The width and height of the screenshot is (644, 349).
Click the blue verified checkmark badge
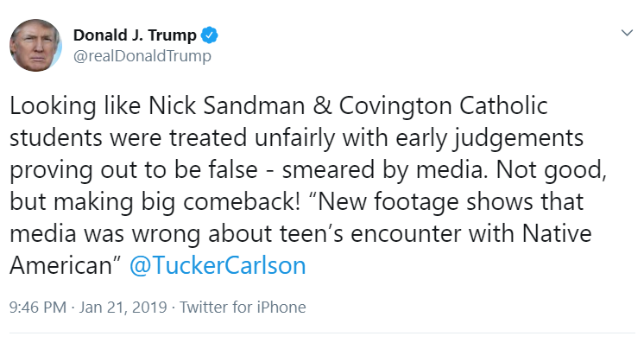[x=210, y=35]
